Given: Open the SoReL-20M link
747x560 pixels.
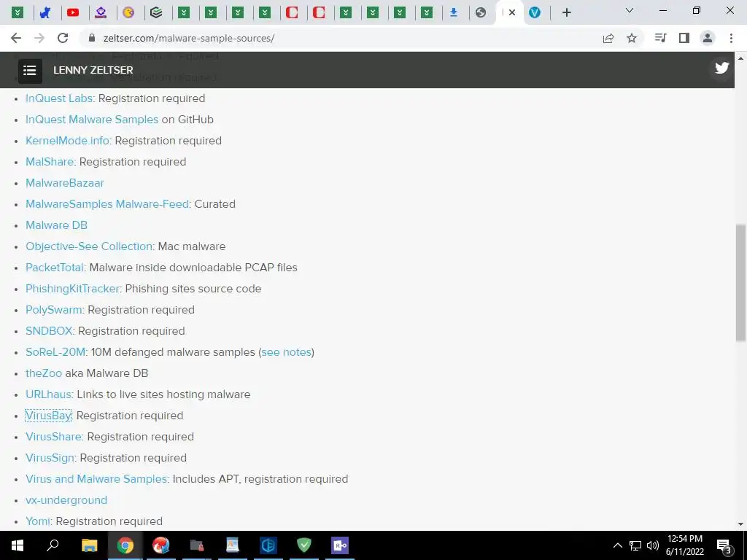Looking at the screenshot, I should click(x=55, y=352).
